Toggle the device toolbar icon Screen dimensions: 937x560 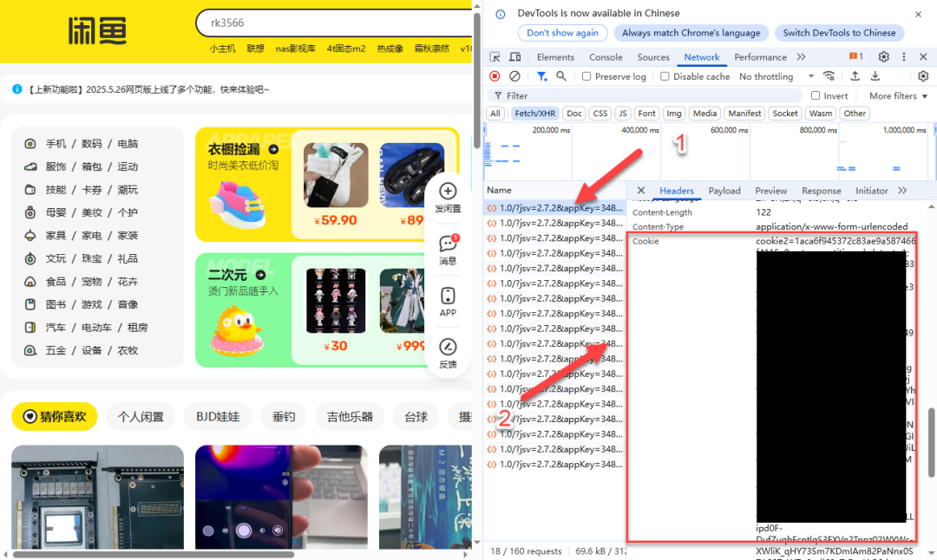point(515,57)
